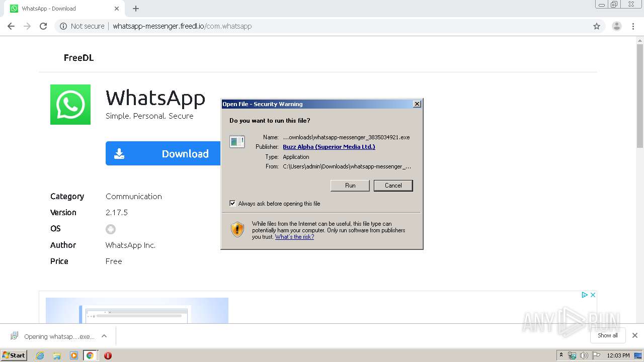
Task: Close the advertisement with X
Action: point(593,295)
